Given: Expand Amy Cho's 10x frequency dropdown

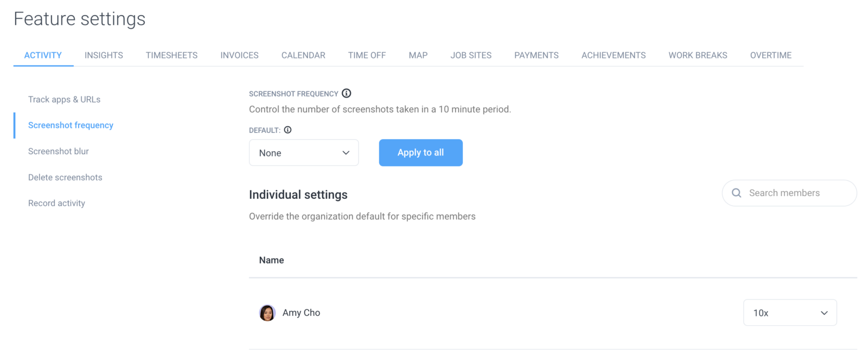Looking at the screenshot, I should (x=789, y=313).
